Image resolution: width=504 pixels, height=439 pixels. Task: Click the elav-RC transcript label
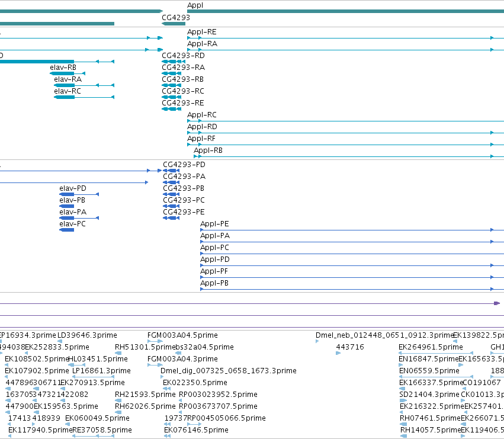tap(68, 91)
